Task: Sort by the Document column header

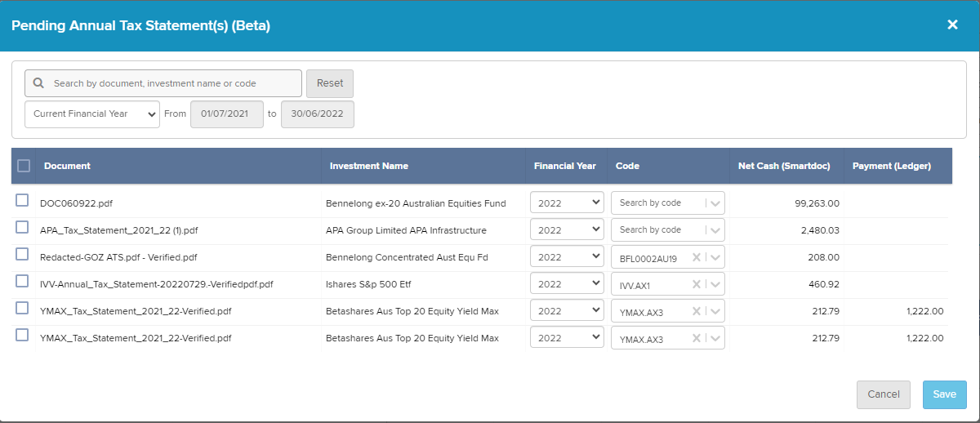Action: point(67,166)
